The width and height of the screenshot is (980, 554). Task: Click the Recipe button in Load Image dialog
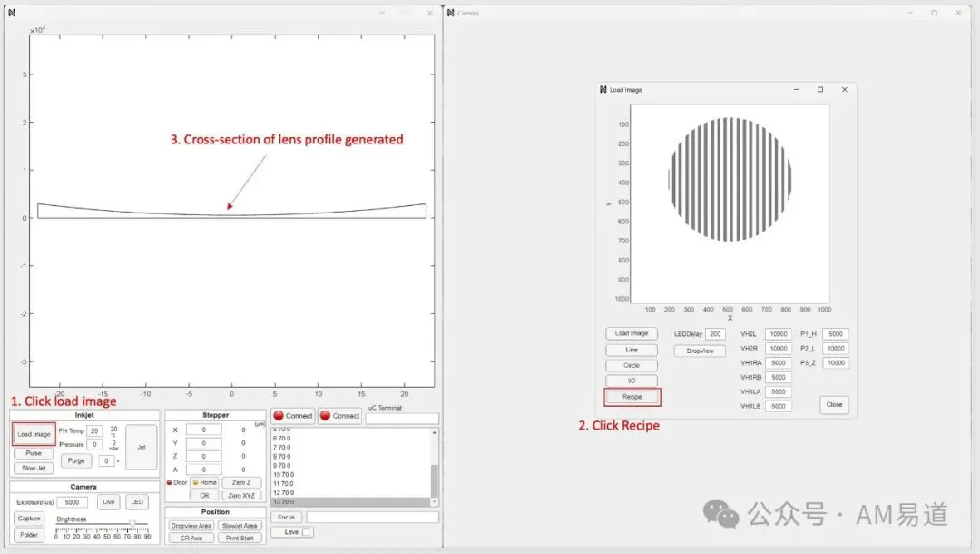pos(632,397)
